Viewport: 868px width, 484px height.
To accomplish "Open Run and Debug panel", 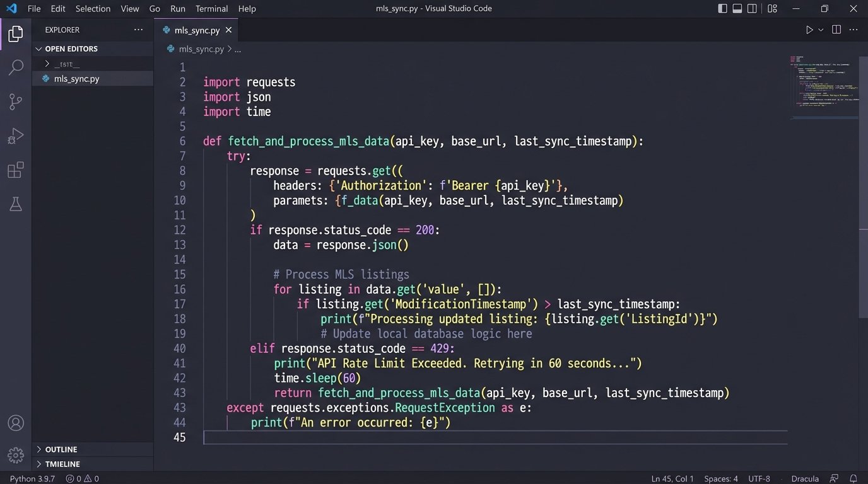I will click(x=16, y=136).
